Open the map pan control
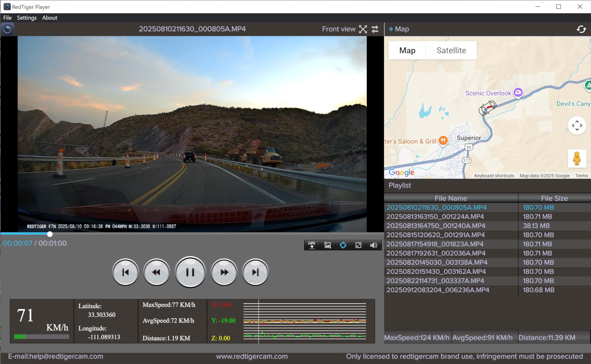 577,125
